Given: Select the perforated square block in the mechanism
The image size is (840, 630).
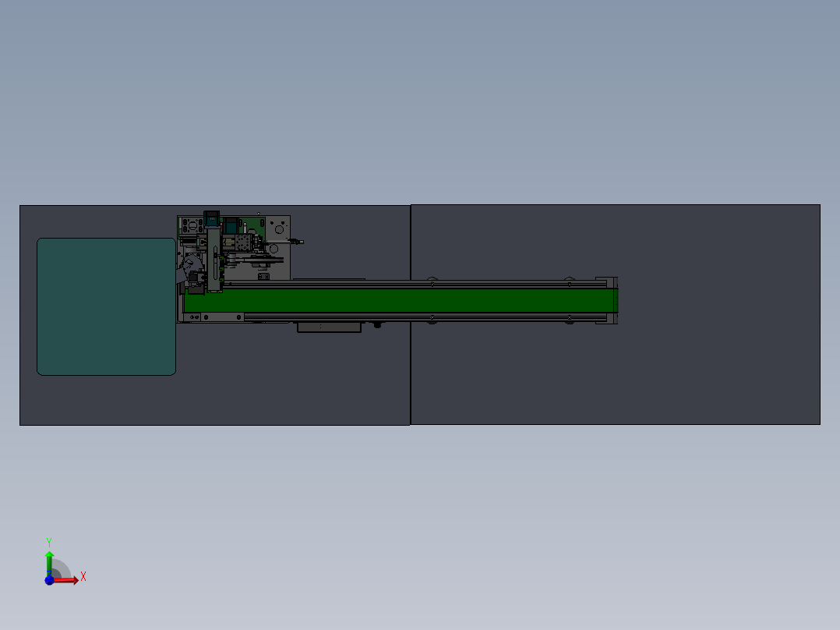Looking at the screenshot, I should coord(242,242).
